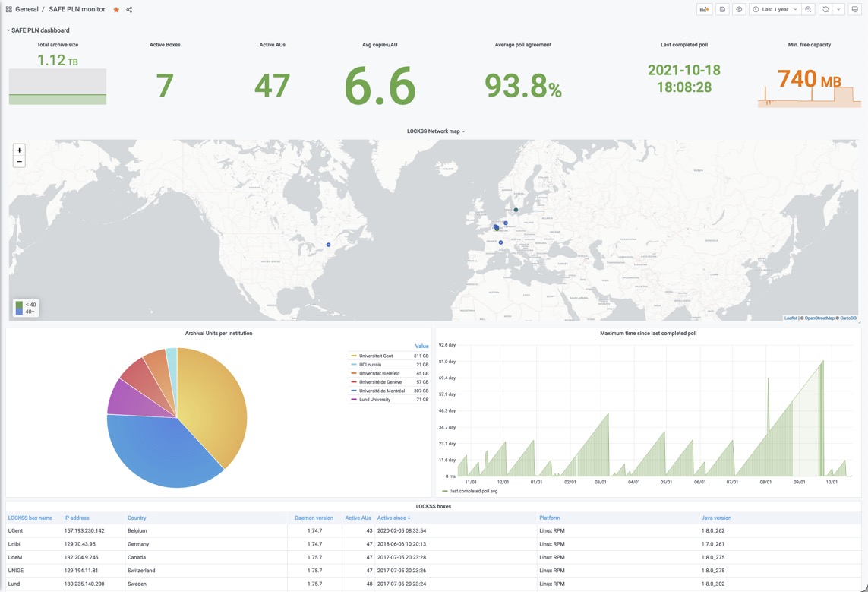Zoom out the time range with magnifier icon
This screenshot has height=592, width=868.
tap(808, 9)
